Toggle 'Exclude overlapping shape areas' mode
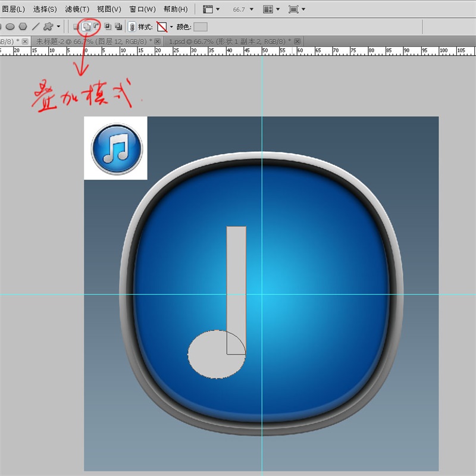This screenshot has width=476, height=476. 119,26
